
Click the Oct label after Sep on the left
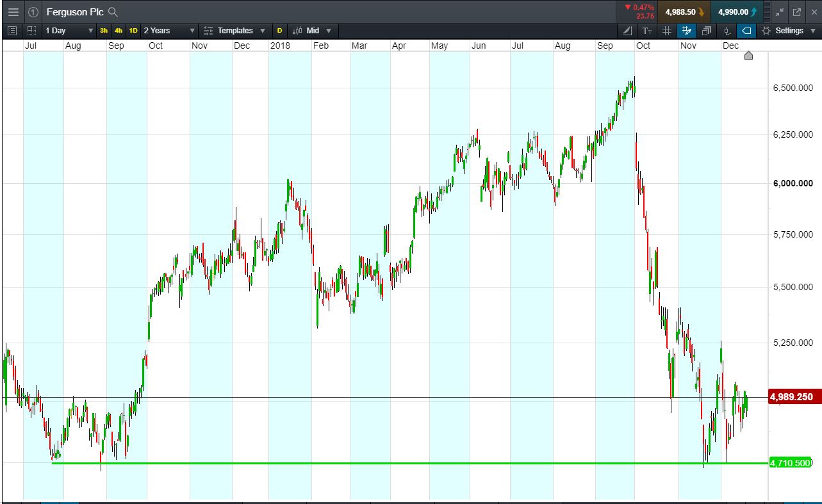pyautogui.click(x=155, y=45)
